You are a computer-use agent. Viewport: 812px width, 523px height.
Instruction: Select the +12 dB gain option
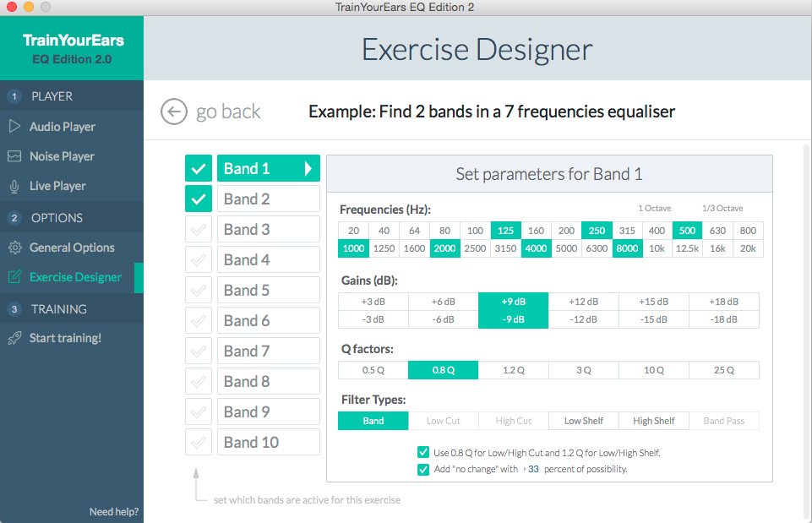583,302
